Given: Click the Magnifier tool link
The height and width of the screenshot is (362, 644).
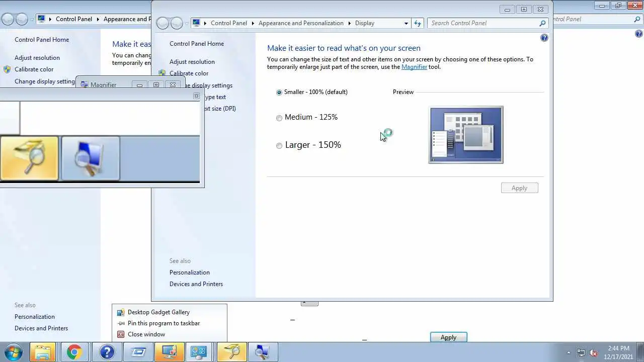Looking at the screenshot, I should point(414,67).
